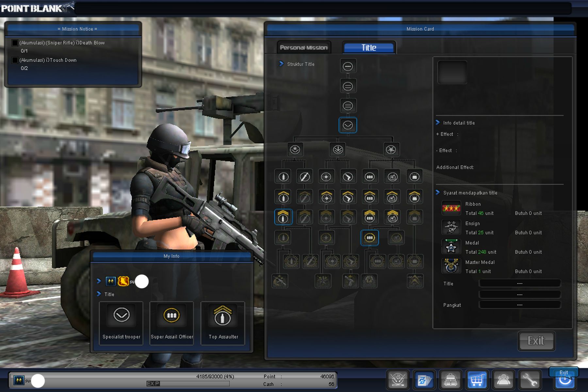The height and width of the screenshot is (392, 588).
Task: Open the clan emblem with crossed rifles button
Action: 397,380
